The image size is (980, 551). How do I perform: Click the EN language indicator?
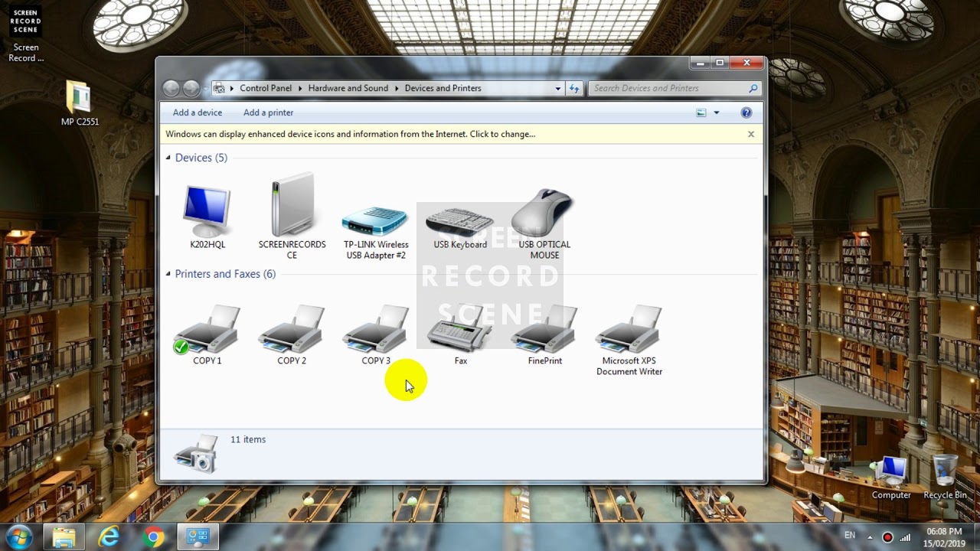[849, 535]
